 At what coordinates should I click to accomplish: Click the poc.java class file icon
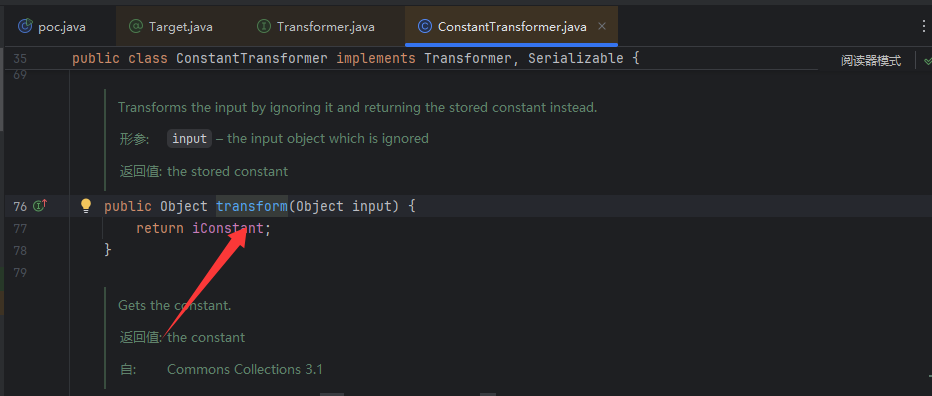pos(25,27)
